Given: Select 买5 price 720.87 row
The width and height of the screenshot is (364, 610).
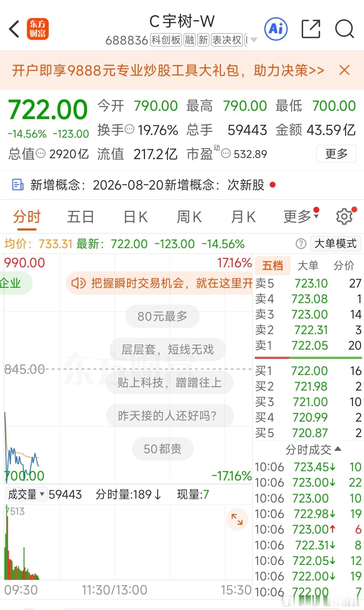Looking at the screenshot, I should (308, 433).
